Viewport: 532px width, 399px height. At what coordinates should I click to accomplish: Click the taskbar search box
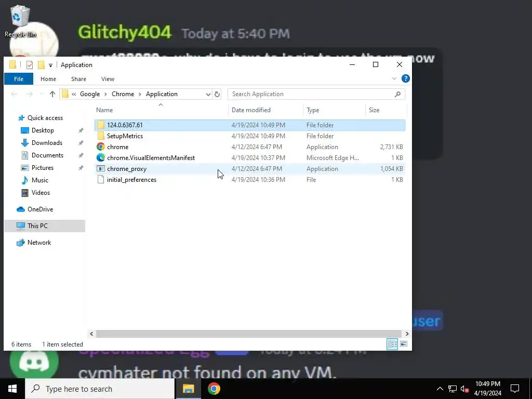pos(100,389)
